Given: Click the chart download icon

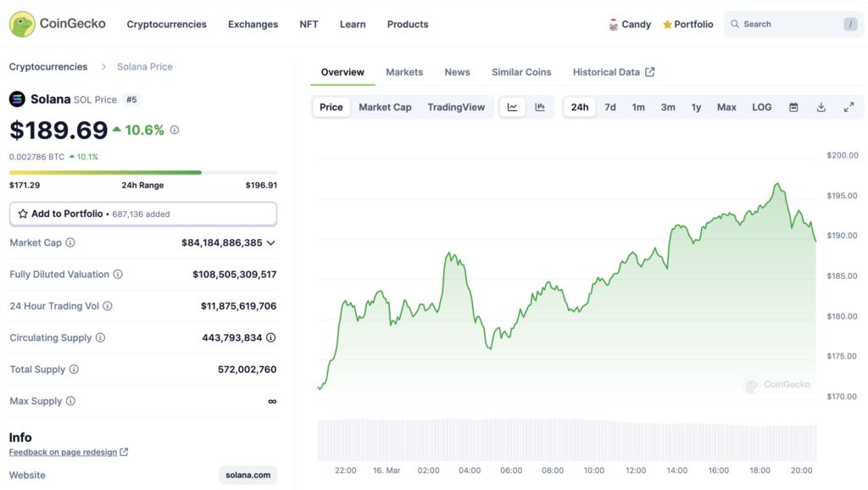Looking at the screenshot, I should 821,107.
